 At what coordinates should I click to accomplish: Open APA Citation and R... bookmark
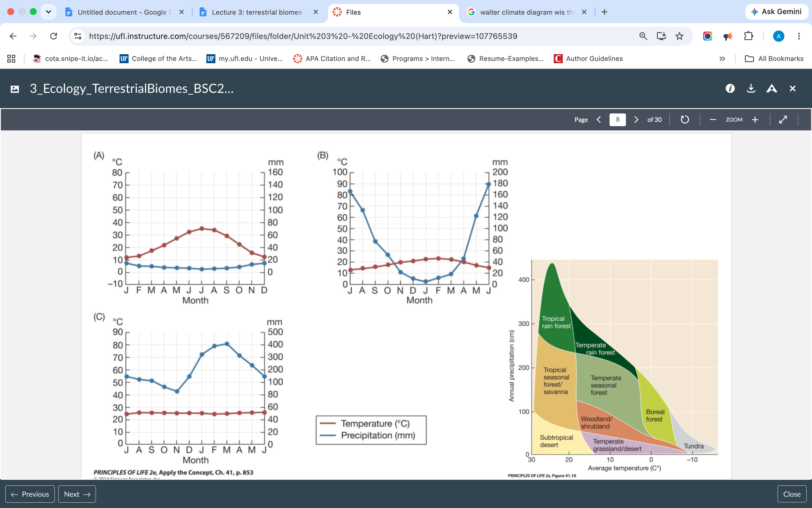[x=332, y=59]
